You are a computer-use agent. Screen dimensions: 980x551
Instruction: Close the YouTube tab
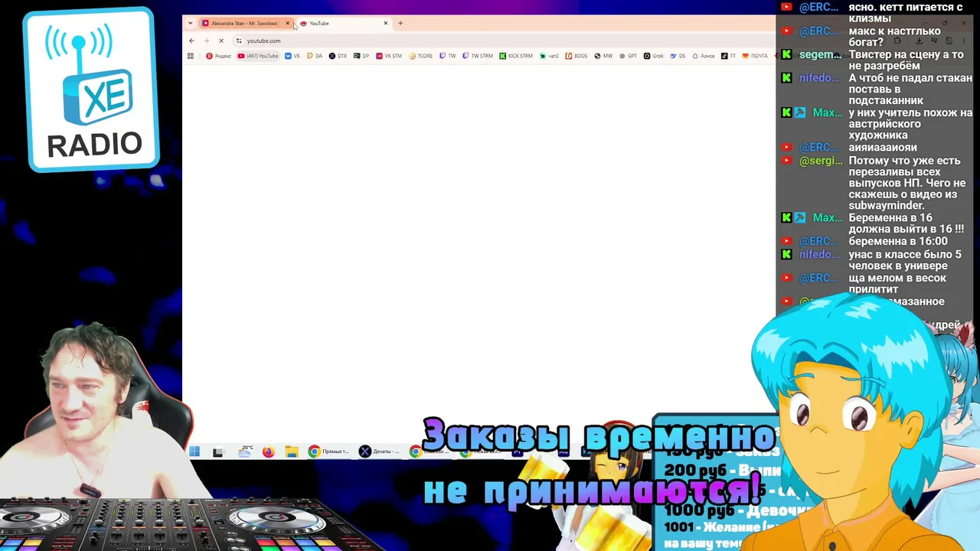386,23
